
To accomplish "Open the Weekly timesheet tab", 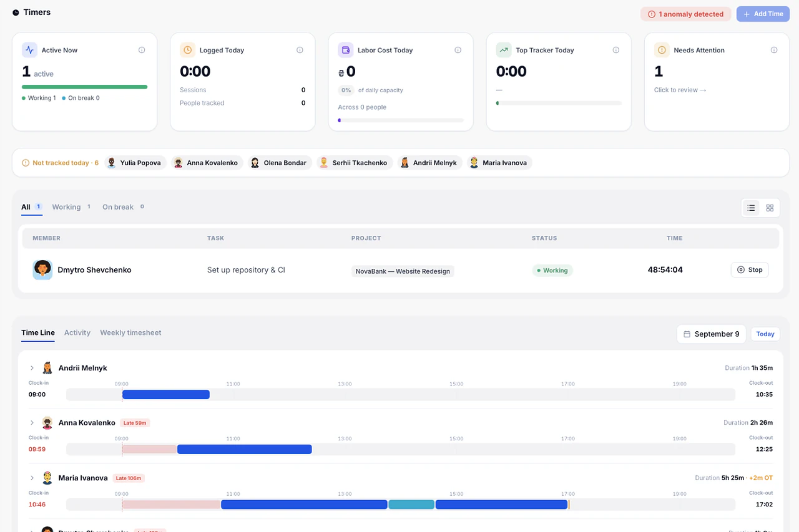I will point(130,332).
